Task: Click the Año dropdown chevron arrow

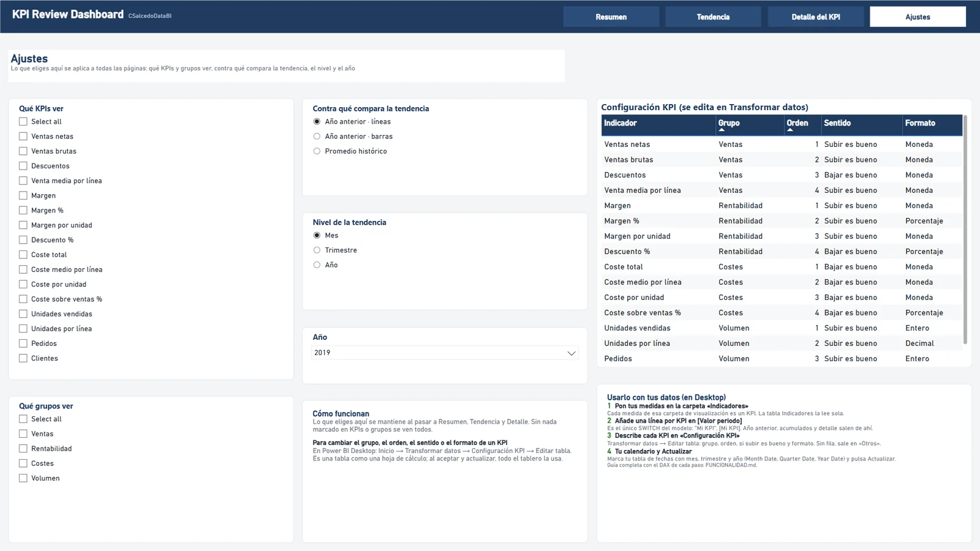Action: 571,353
